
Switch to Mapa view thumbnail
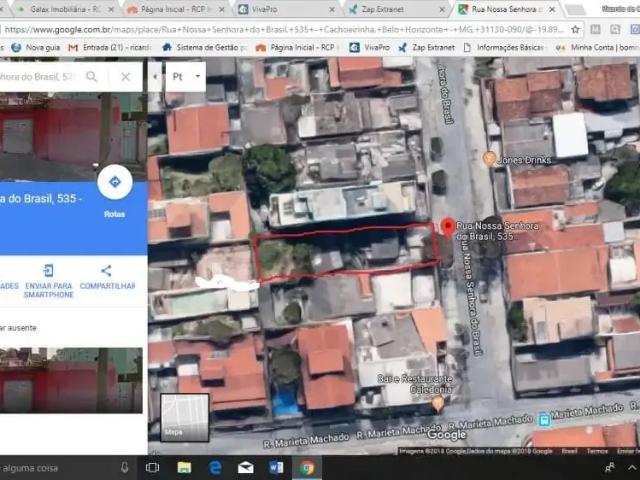pyautogui.click(x=184, y=418)
